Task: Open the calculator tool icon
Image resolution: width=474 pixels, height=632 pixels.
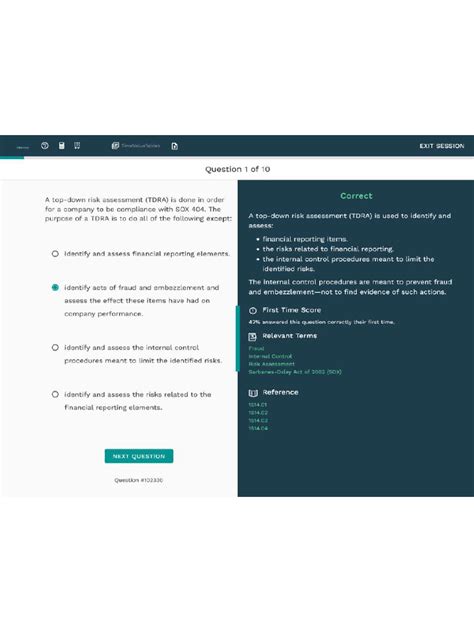Action: click(x=62, y=146)
